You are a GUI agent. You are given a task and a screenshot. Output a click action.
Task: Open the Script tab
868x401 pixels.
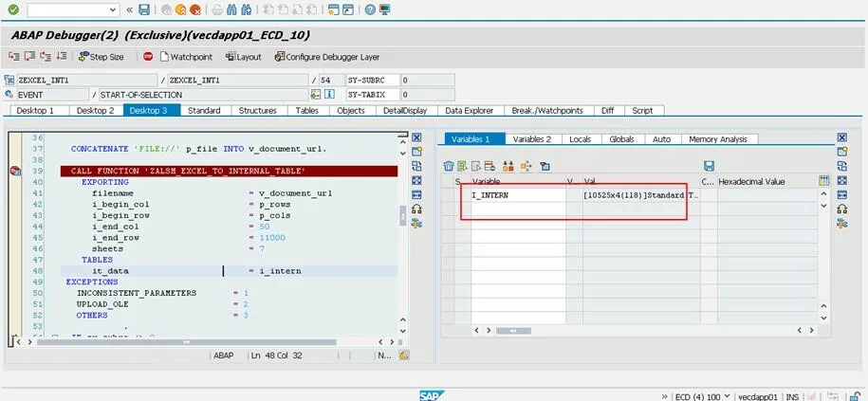pos(642,111)
